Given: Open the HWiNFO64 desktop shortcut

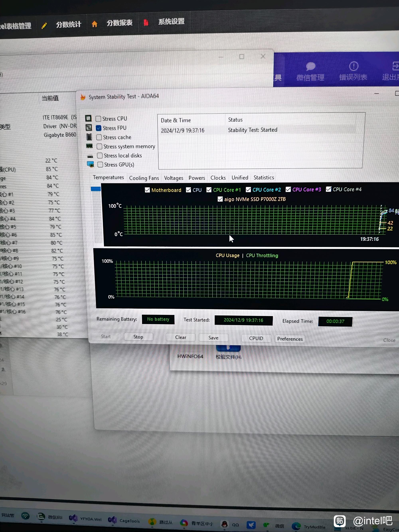Looking at the screenshot, I should coord(190,356).
